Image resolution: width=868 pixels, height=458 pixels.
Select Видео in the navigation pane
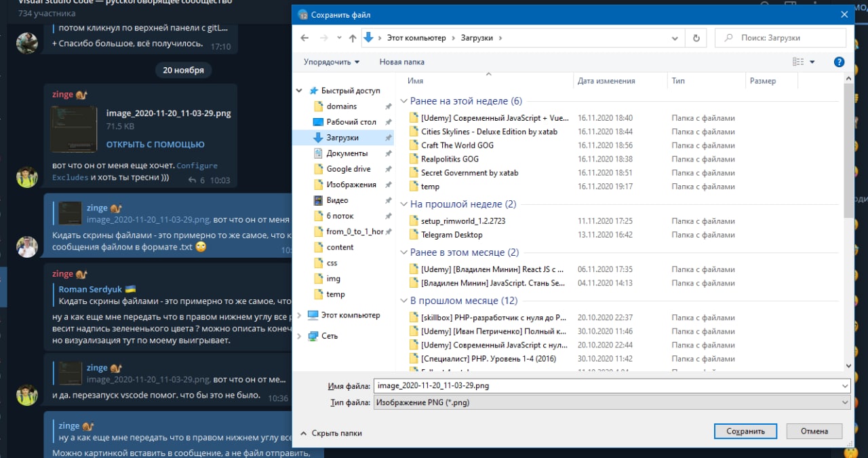point(337,199)
